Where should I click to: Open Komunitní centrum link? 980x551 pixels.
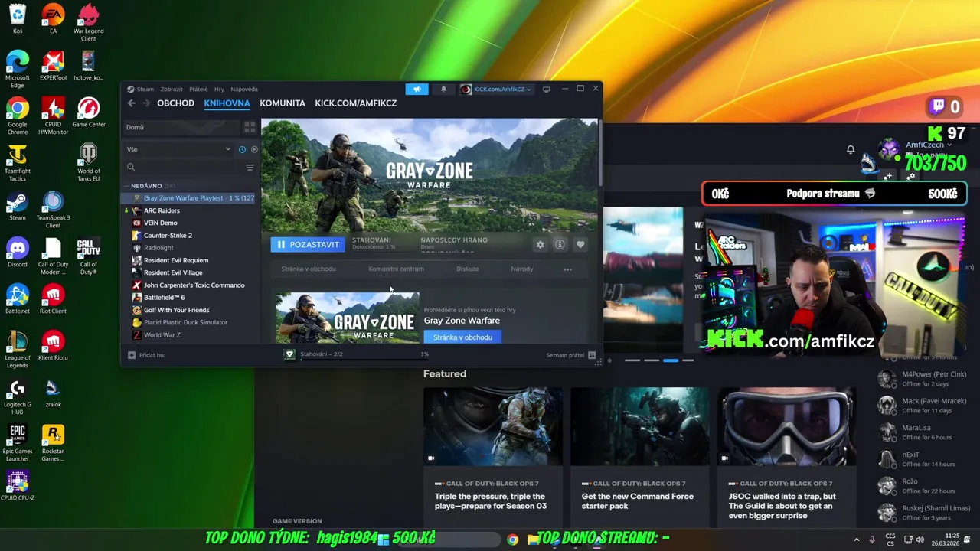click(x=396, y=269)
